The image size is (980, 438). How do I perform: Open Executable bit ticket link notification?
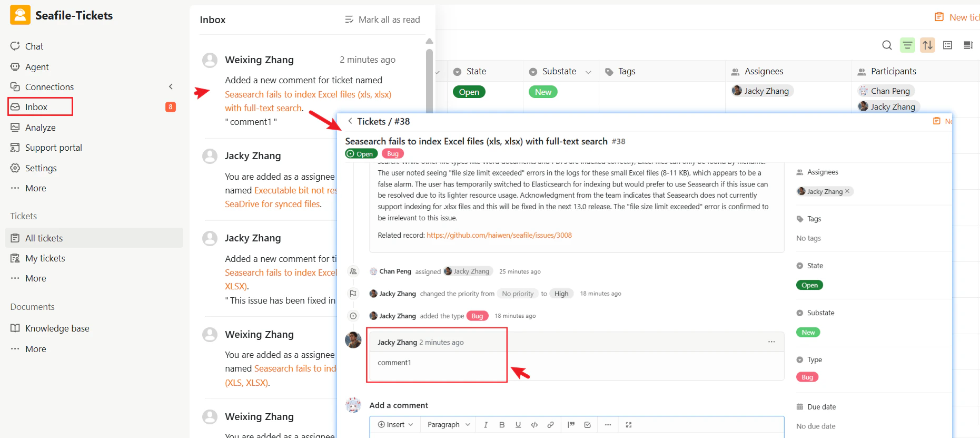[x=281, y=197]
